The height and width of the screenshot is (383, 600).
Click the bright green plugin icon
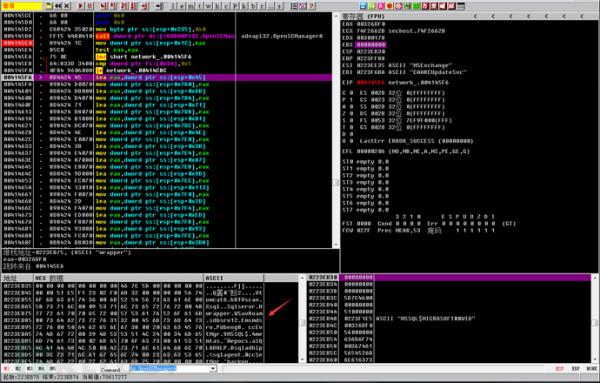tap(416, 6)
